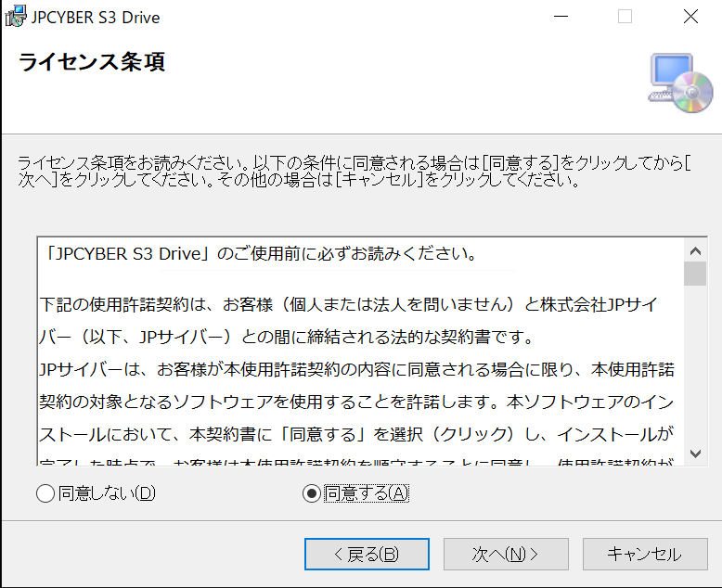The height and width of the screenshot is (588, 722).
Task: Click the license text scroll-up arrow
Action: coord(695,250)
